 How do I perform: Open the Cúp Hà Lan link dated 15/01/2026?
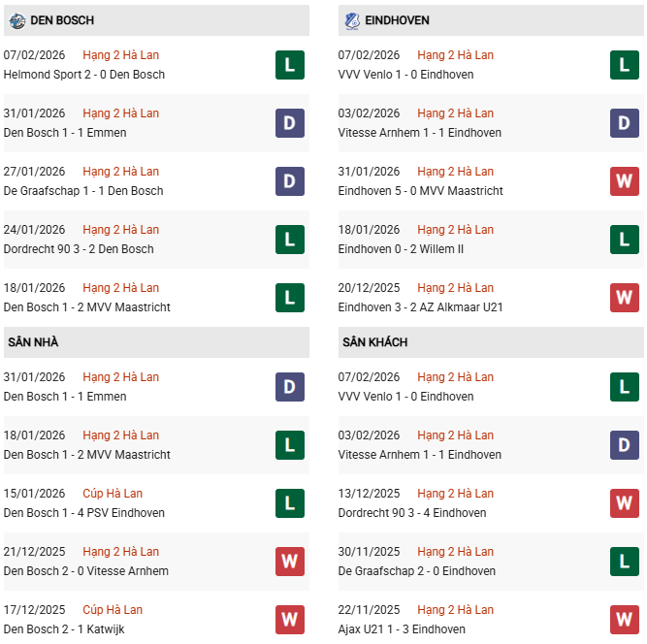113,494
